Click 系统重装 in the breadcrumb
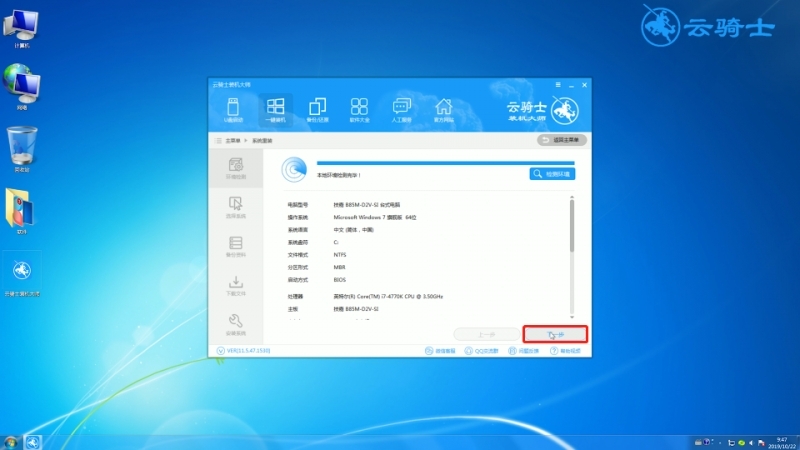The height and width of the screenshot is (450, 800). pyautogui.click(x=262, y=141)
